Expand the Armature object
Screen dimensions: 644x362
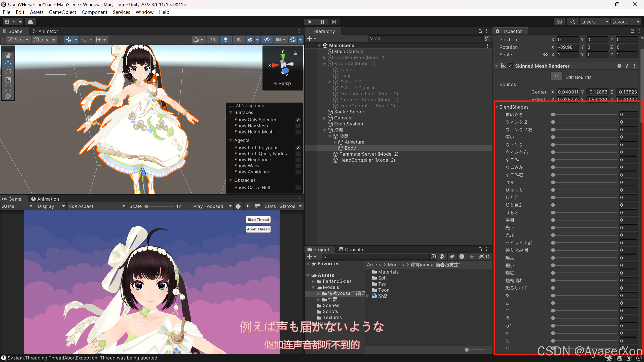[x=335, y=142]
